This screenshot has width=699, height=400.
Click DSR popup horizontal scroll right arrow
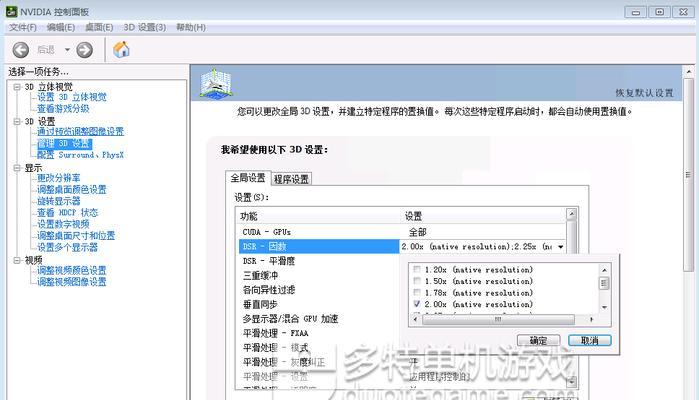point(592,319)
